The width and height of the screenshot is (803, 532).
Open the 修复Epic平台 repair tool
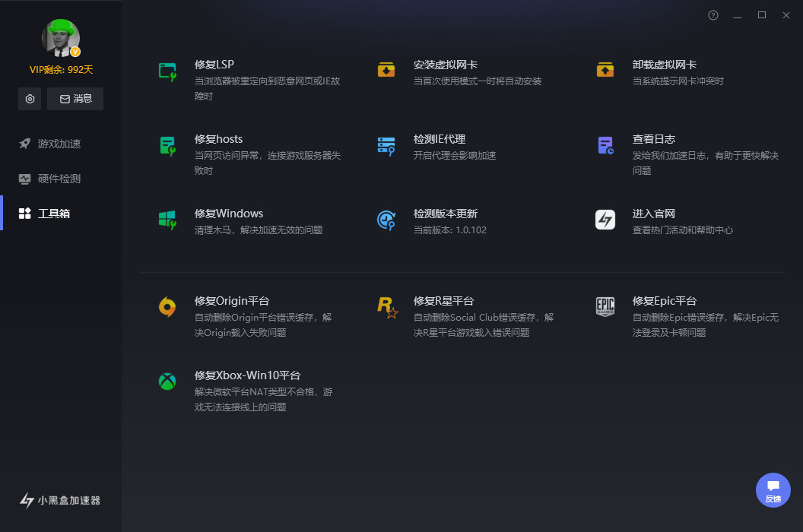pos(664,300)
